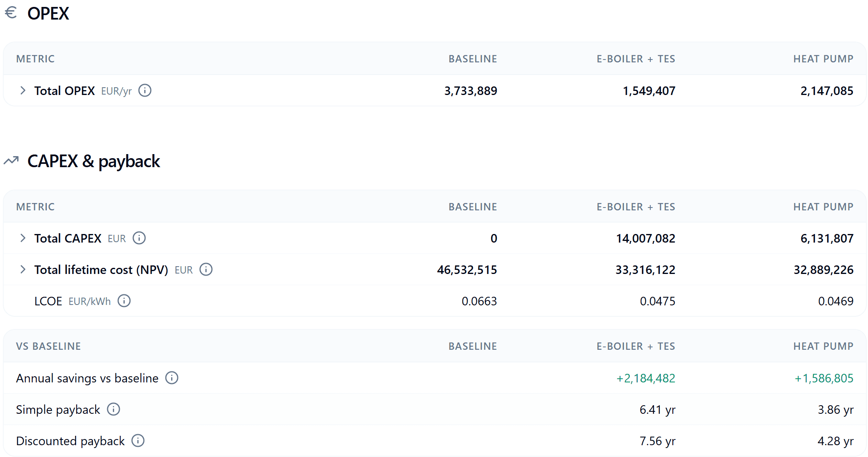Image resolution: width=868 pixels, height=457 pixels.
Task: Click the LCOE info icon
Action: (x=124, y=301)
